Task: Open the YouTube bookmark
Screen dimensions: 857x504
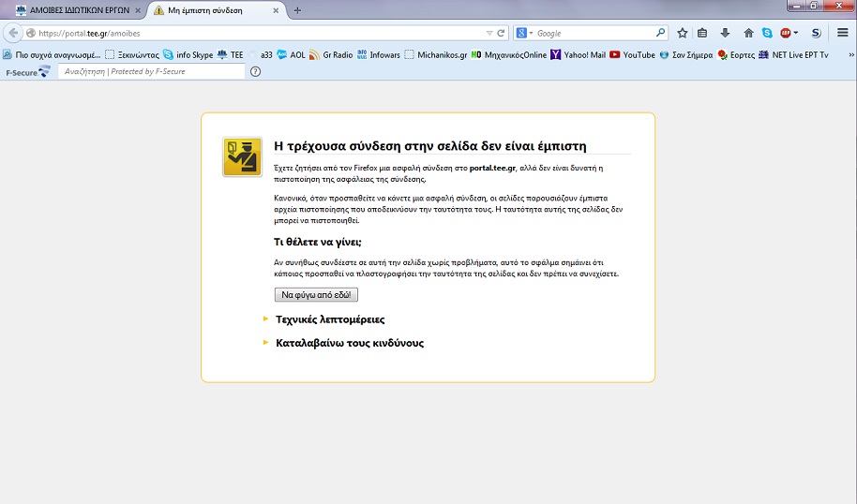Action: click(632, 54)
